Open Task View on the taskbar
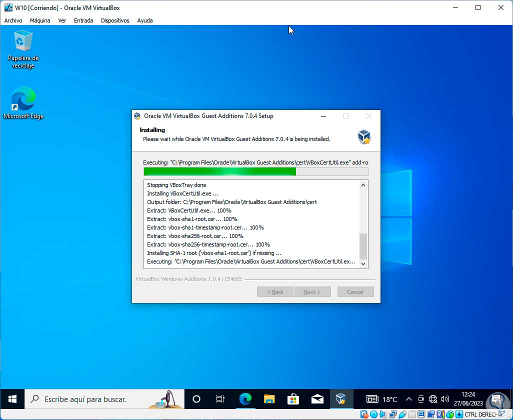Image resolution: width=513 pixels, height=420 pixels. pos(220,399)
